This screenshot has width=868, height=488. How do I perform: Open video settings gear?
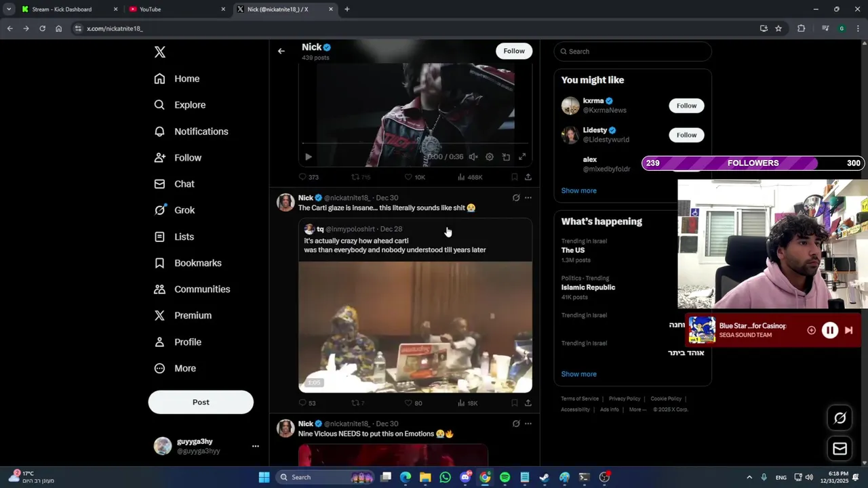click(x=490, y=157)
